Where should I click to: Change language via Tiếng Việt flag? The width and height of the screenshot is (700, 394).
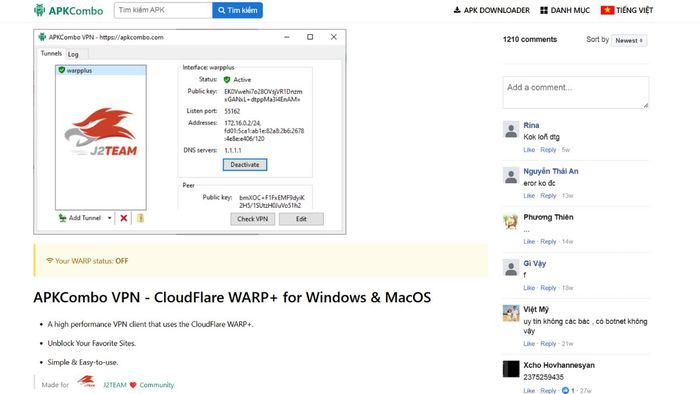coord(627,10)
